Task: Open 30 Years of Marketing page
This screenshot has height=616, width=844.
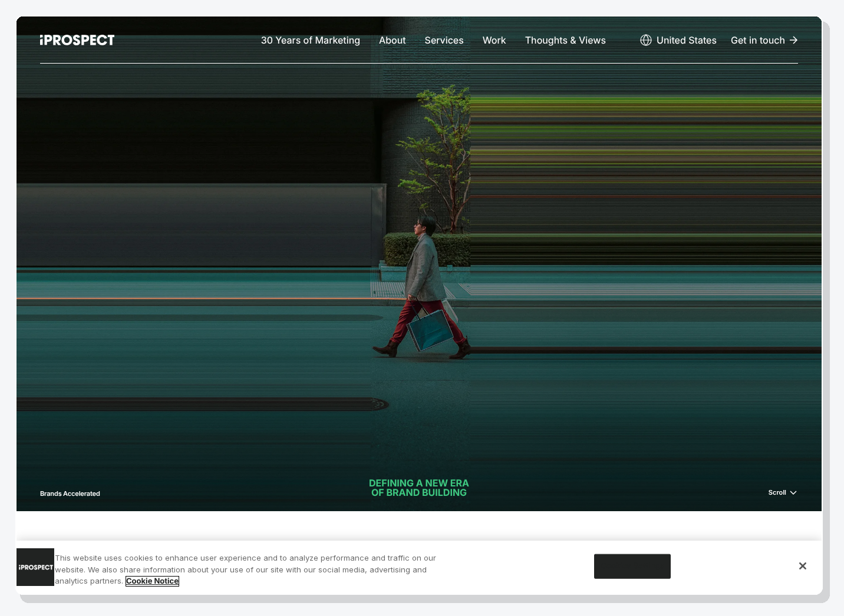Action: click(x=311, y=40)
